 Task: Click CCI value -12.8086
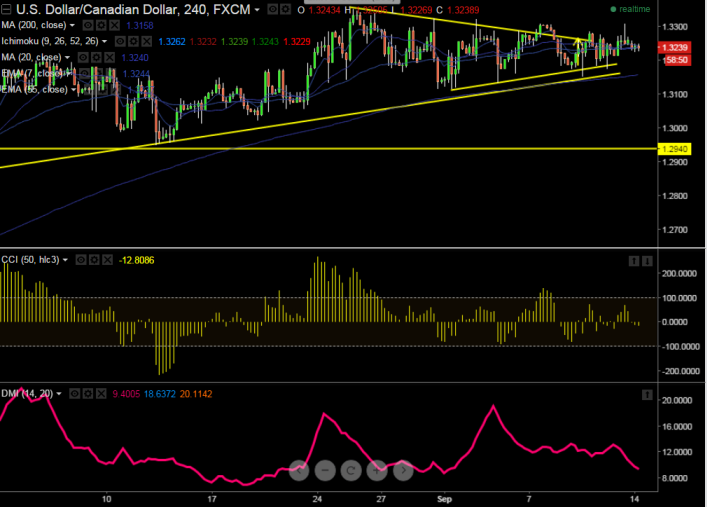[136, 260]
